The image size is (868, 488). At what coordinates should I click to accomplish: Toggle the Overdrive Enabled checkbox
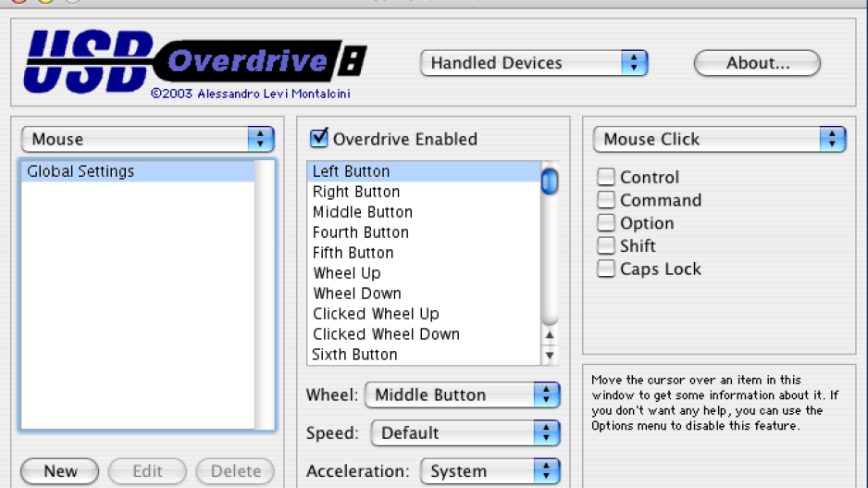coord(319,138)
